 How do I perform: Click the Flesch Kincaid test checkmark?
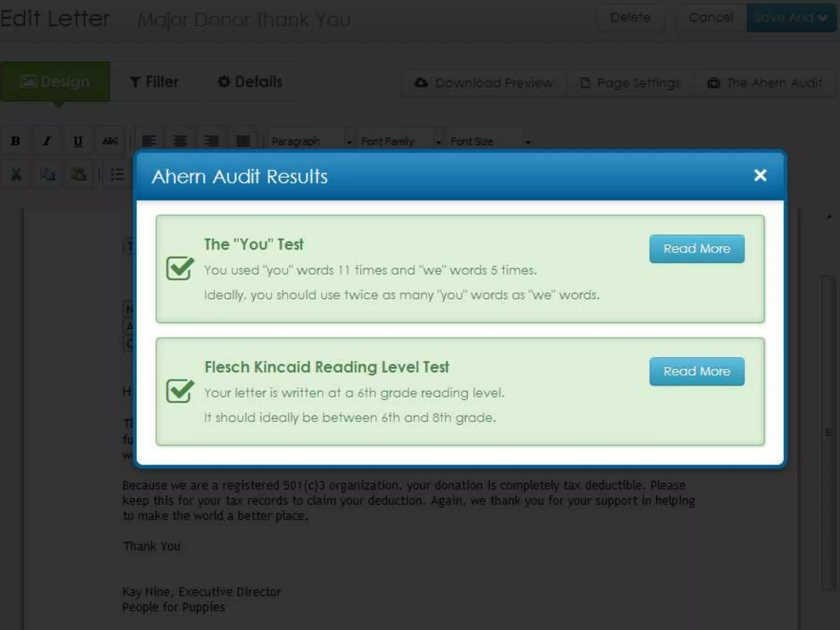[180, 390]
